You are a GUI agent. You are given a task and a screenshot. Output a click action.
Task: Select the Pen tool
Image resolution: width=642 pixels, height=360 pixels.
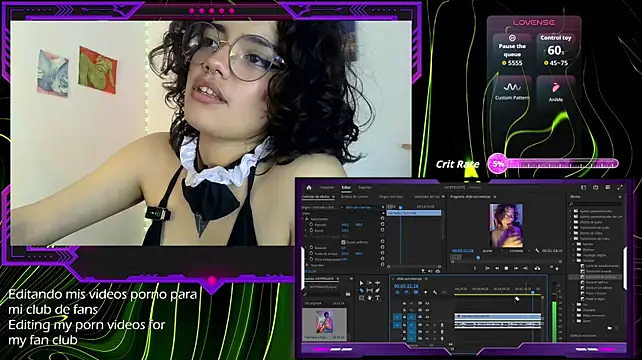[x=378, y=290]
